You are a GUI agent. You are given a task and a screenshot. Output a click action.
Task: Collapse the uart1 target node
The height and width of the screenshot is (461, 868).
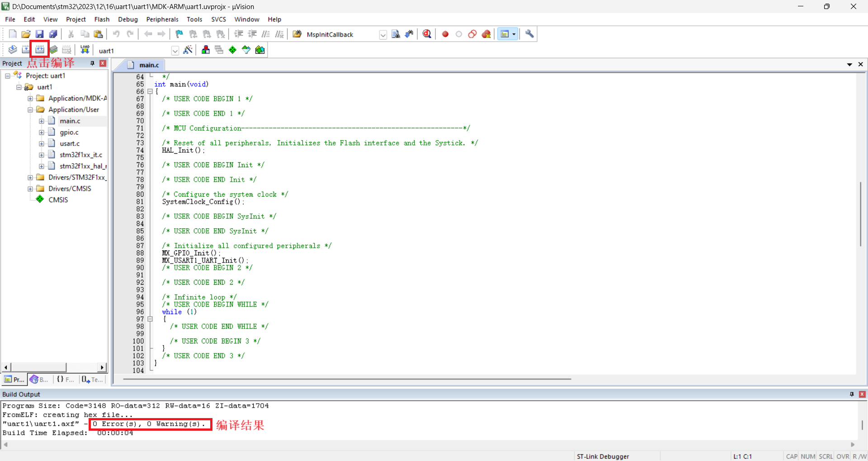point(19,87)
